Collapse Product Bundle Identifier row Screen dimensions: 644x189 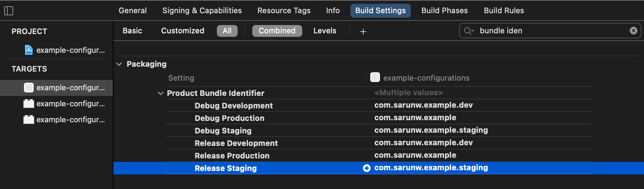160,93
